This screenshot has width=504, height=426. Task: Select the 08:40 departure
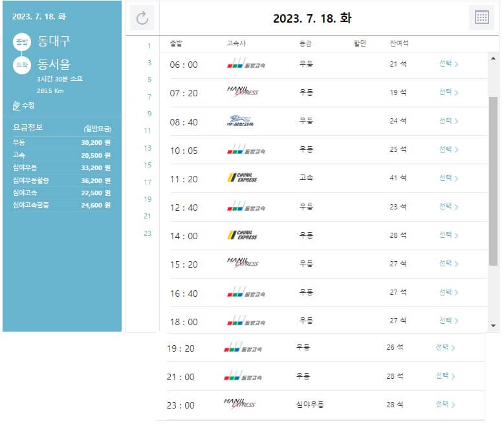point(448,121)
